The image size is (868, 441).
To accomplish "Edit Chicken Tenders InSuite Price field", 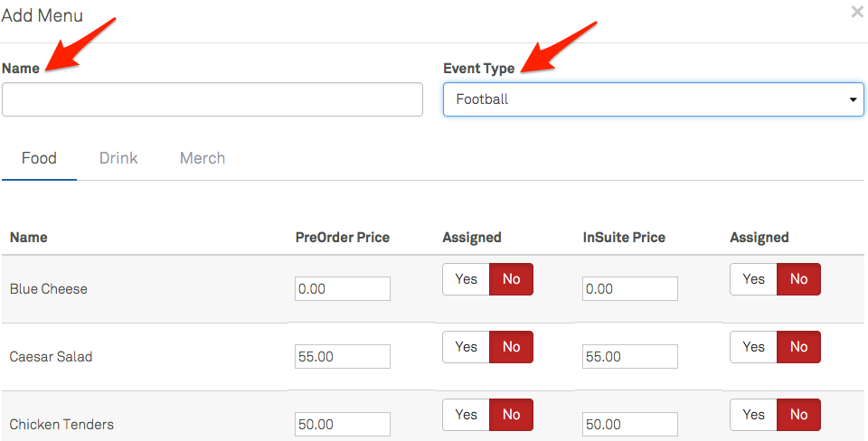I will tap(630, 425).
